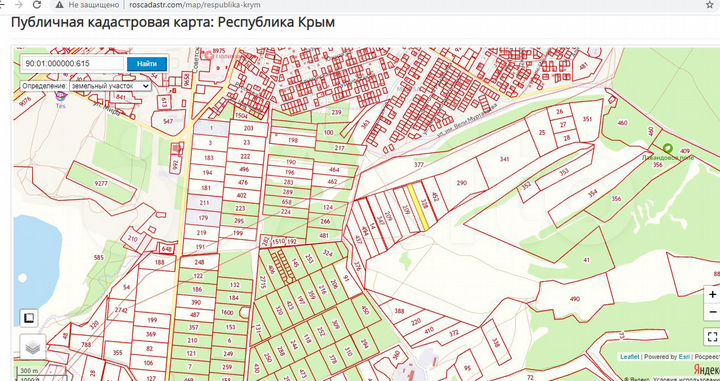Click parcel labeled 490
This screenshot has height=381, width=720.
point(574,299)
